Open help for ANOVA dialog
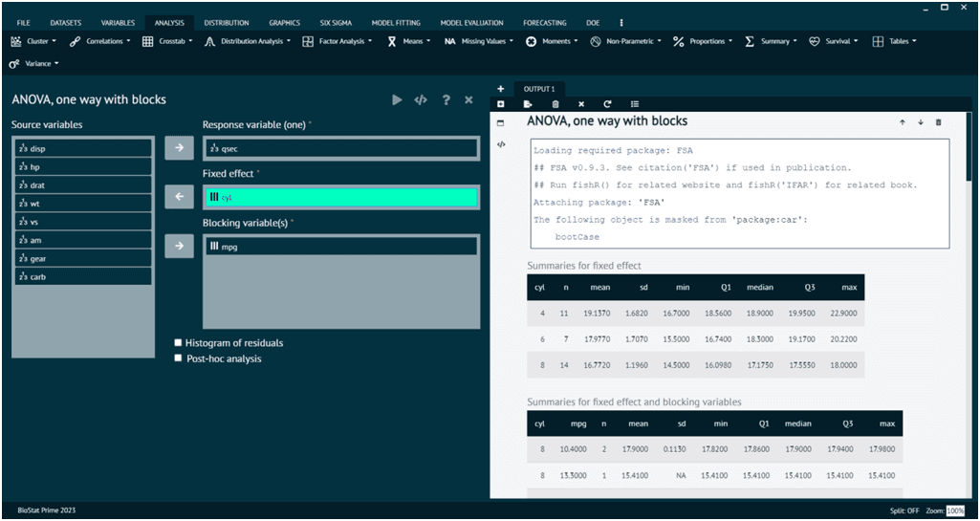This screenshot has height=521, width=980. [x=446, y=99]
